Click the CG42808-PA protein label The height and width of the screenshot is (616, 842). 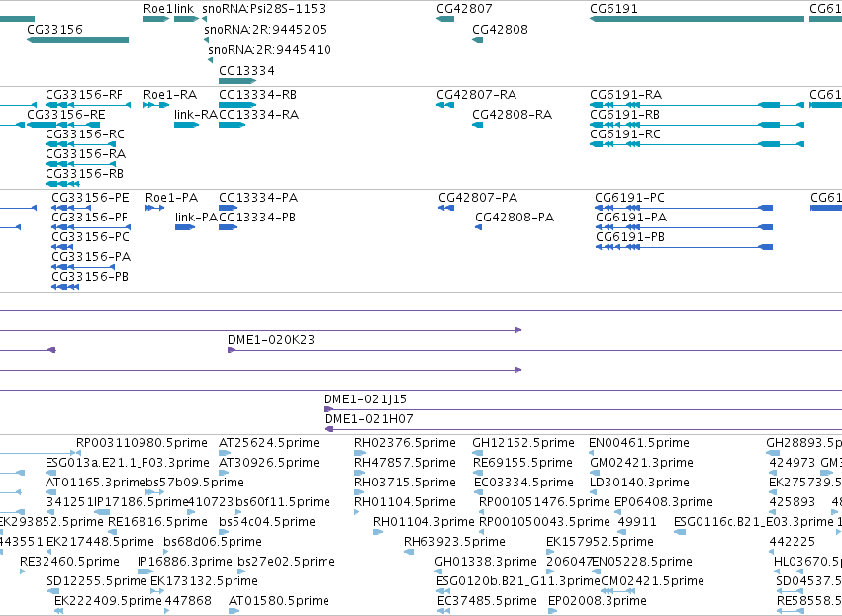pyautogui.click(x=515, y=218)
